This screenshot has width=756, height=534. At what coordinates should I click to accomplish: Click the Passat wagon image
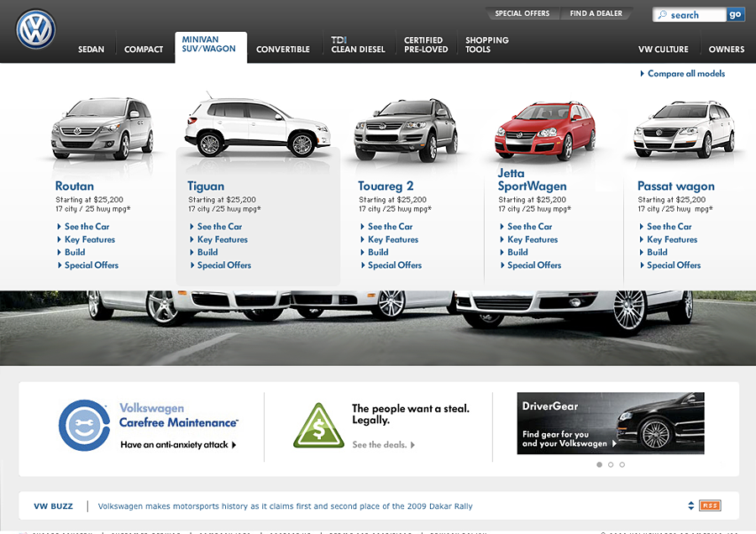click(684, 129)
